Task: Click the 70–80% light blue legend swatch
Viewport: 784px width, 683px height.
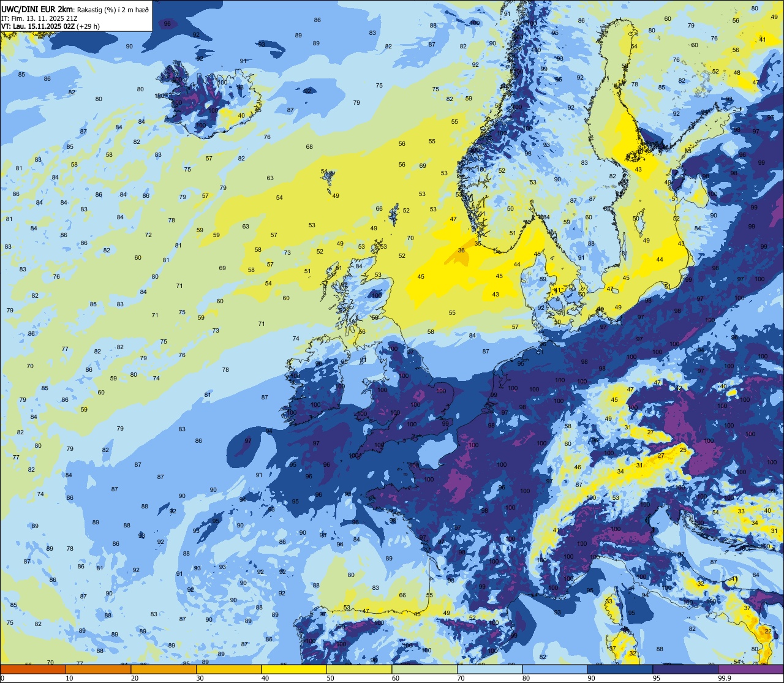Action: tap(489, 669)
